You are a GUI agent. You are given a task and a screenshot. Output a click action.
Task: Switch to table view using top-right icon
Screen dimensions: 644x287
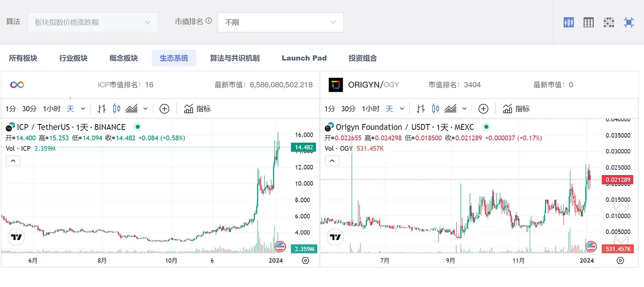[588, 22]
